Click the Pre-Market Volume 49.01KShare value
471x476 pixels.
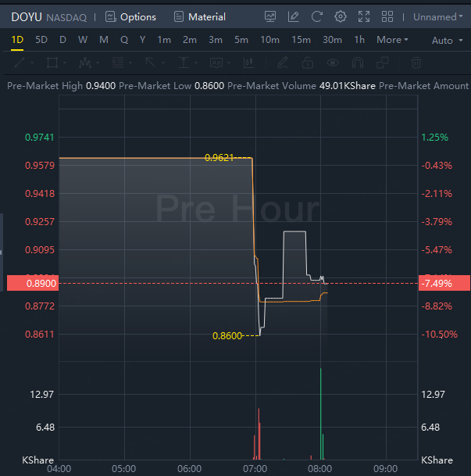(x=348, y=86)
